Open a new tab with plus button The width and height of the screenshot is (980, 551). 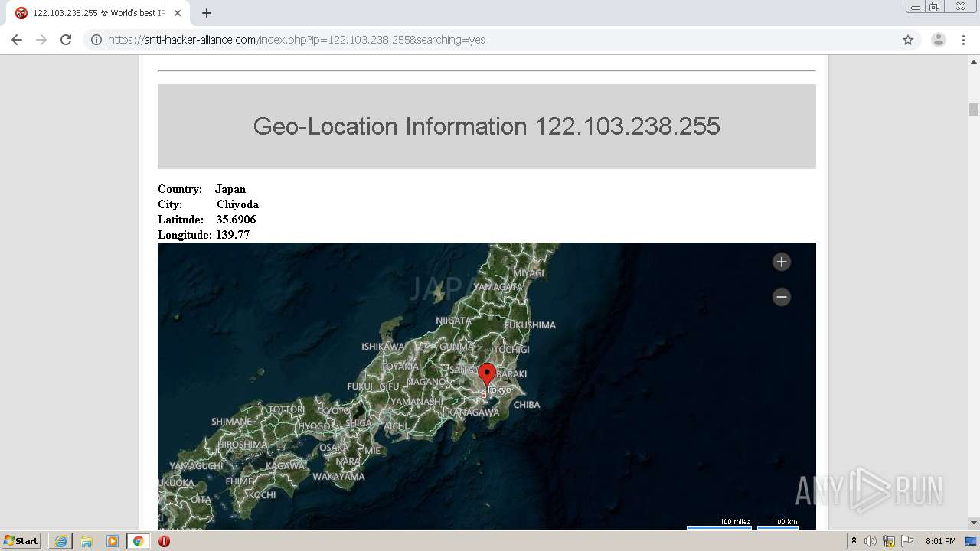206,13
